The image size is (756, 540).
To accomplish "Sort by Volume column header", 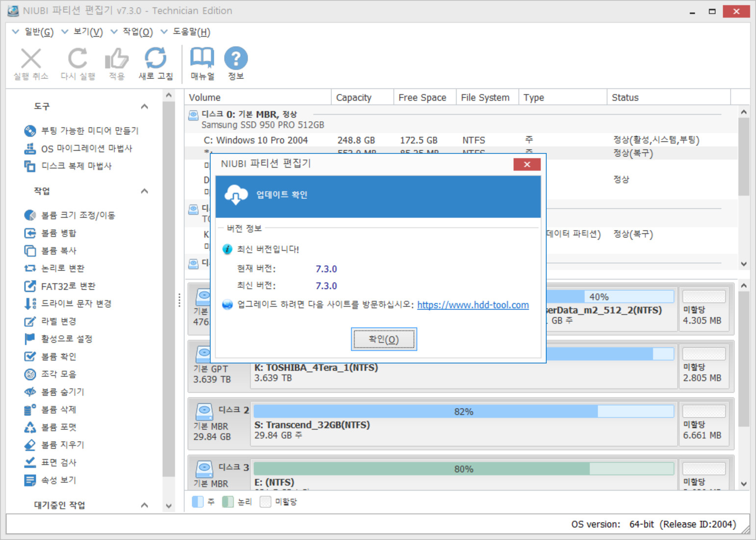I will pyautogui.click(x=258, y=97).
